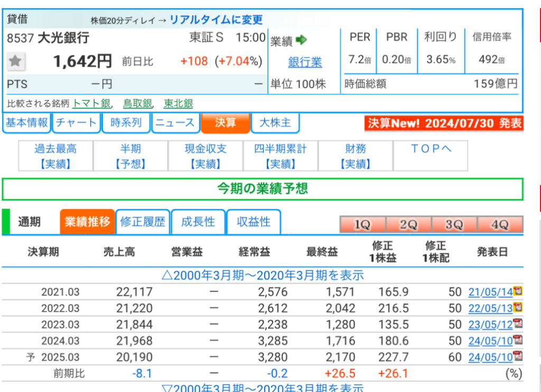
Task: Click the green 業績 arrow icon
Action: pos(301,40)
